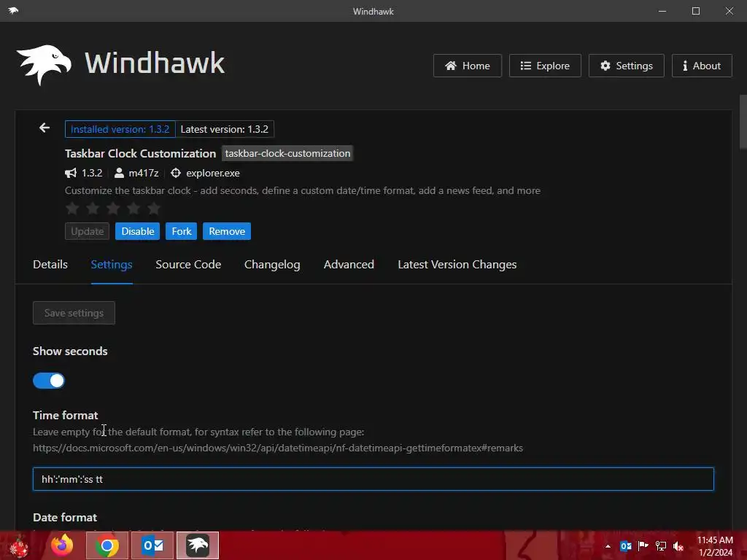Rate the mod two stars
Viewport: 747px width, 560px height.
tap(93, 208)
